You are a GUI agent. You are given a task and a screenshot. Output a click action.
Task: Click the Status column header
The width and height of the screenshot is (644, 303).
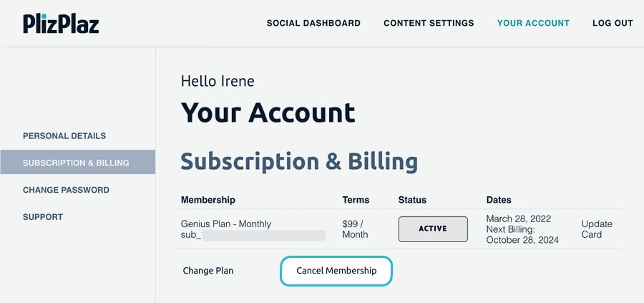click(x=412, y=200)
